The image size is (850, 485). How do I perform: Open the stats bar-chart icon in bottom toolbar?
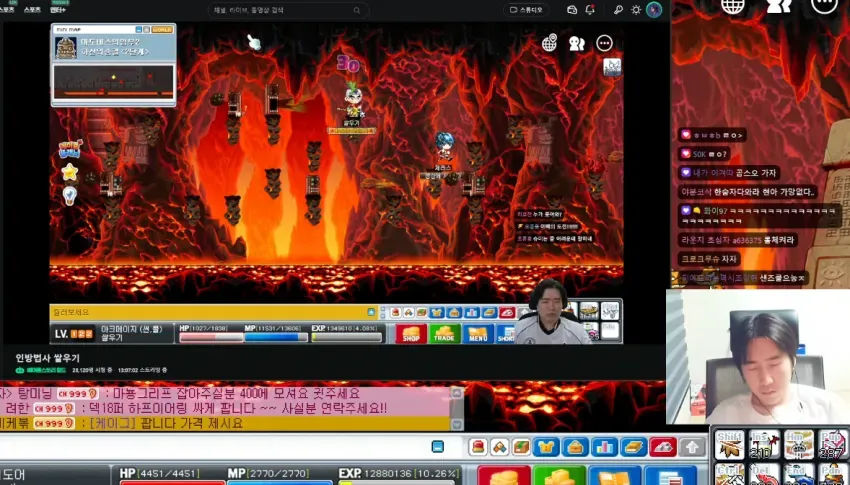pyautogui.click(x=604, y=447)
